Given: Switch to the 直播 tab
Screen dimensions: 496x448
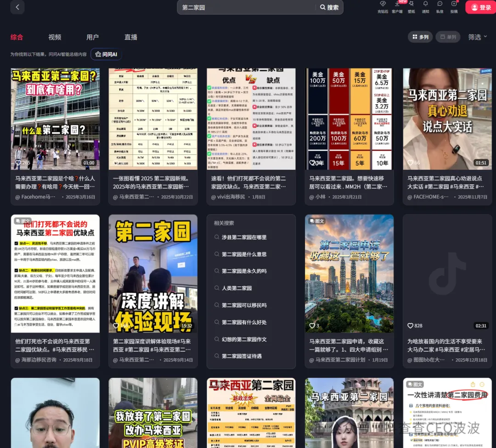Looking at the screenshot, I should [130, 37].
